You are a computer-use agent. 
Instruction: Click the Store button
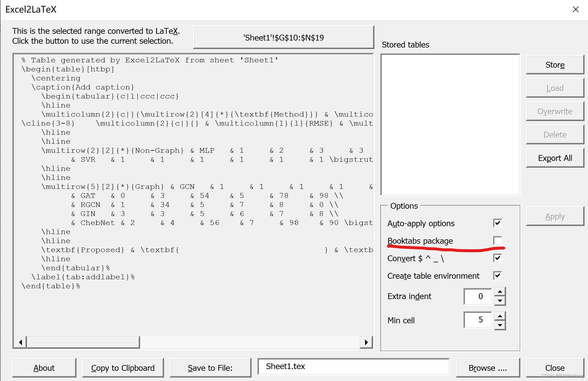pos(554,65)
